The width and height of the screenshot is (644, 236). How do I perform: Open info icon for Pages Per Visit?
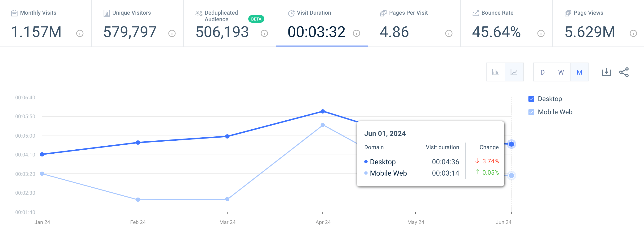(449, 33)
